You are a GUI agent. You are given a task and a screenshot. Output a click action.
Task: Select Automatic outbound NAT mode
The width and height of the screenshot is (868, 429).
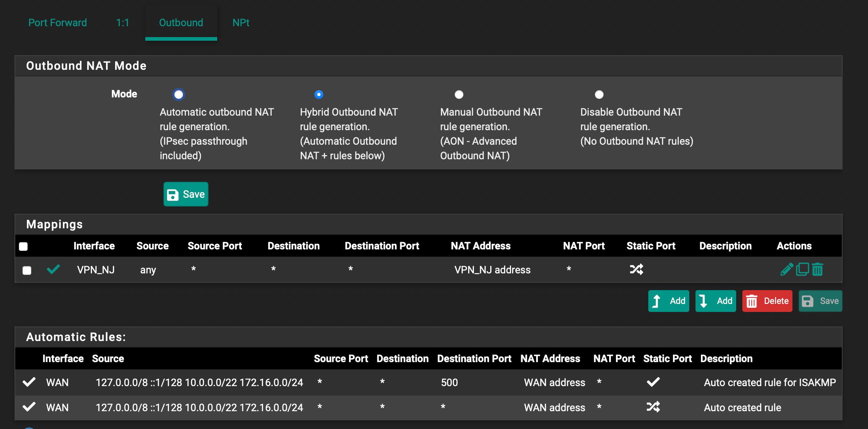point(178,95)
